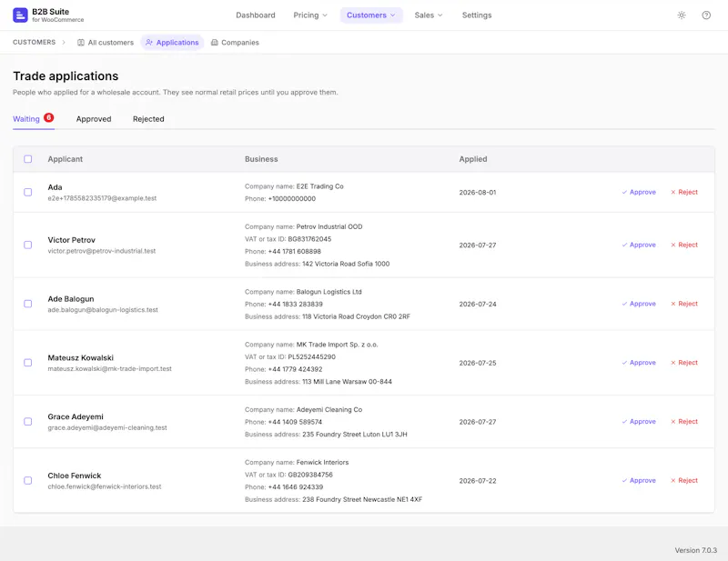This screenshot has height=561, width=728.
Task: Tick the checkbox for Victor Petrov
Action: 28,245
